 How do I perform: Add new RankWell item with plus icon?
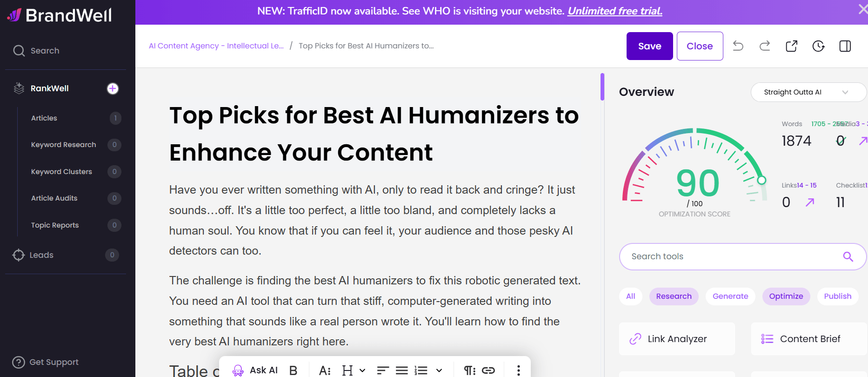[113, 88]
